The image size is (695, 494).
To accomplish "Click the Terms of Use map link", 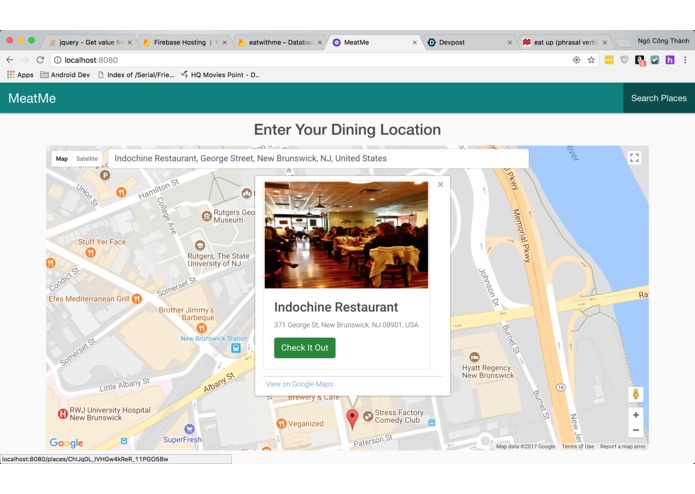I will click(578, 446).
